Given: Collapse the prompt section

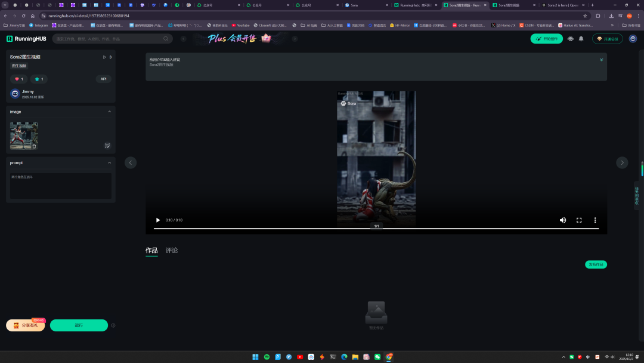Looking at the screenshot, I should 109,162.
